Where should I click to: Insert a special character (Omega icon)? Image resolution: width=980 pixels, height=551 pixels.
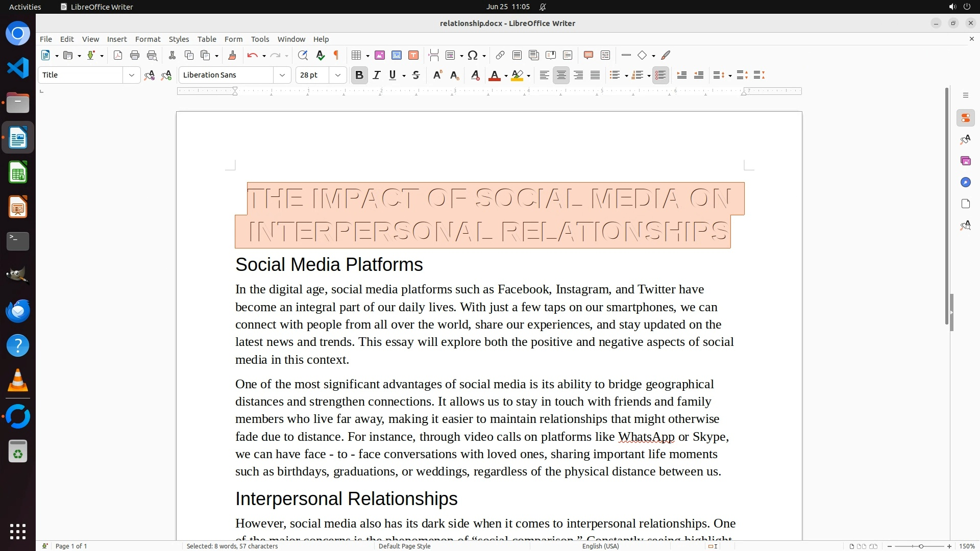(x=473, y=56)
